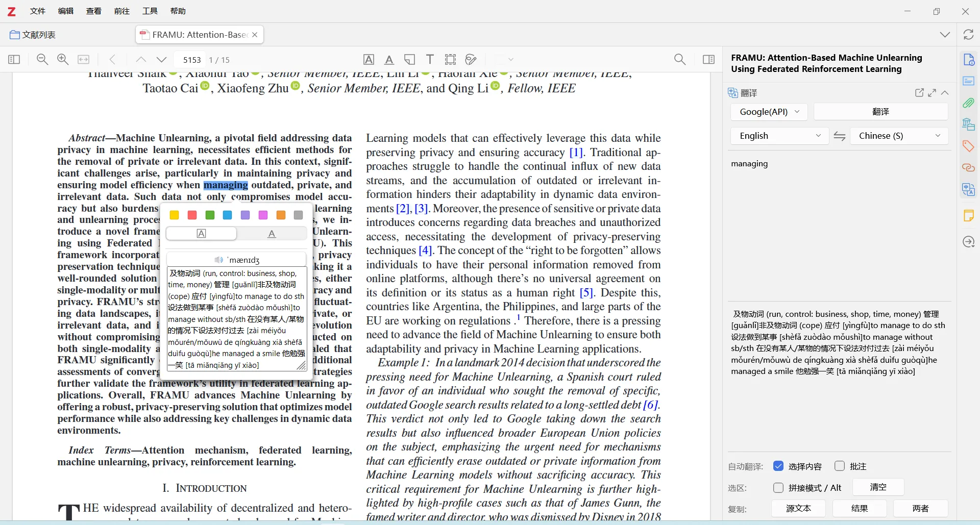980x525 pixels.
Task: Enable the 拼接模式 / Alt checkbox
Action: point(778,488)
